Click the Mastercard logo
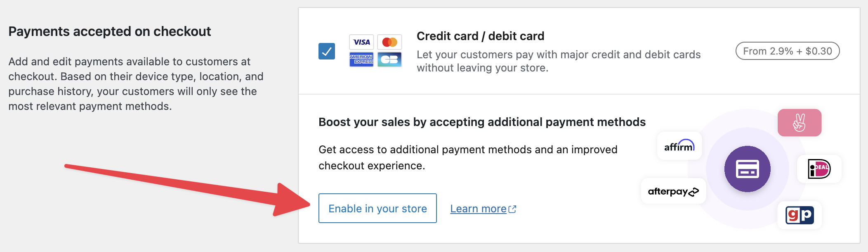This screenshot has width=868, height=252. point(389,42)
